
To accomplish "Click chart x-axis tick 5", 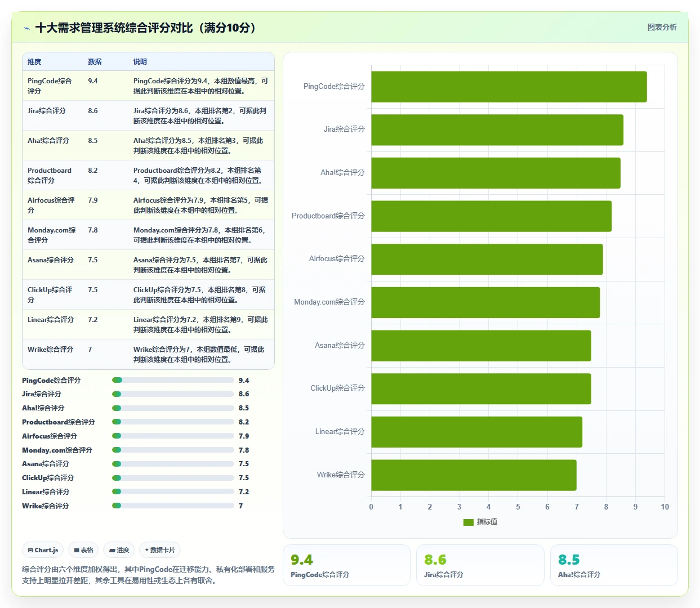I will (x=518, y=507).
